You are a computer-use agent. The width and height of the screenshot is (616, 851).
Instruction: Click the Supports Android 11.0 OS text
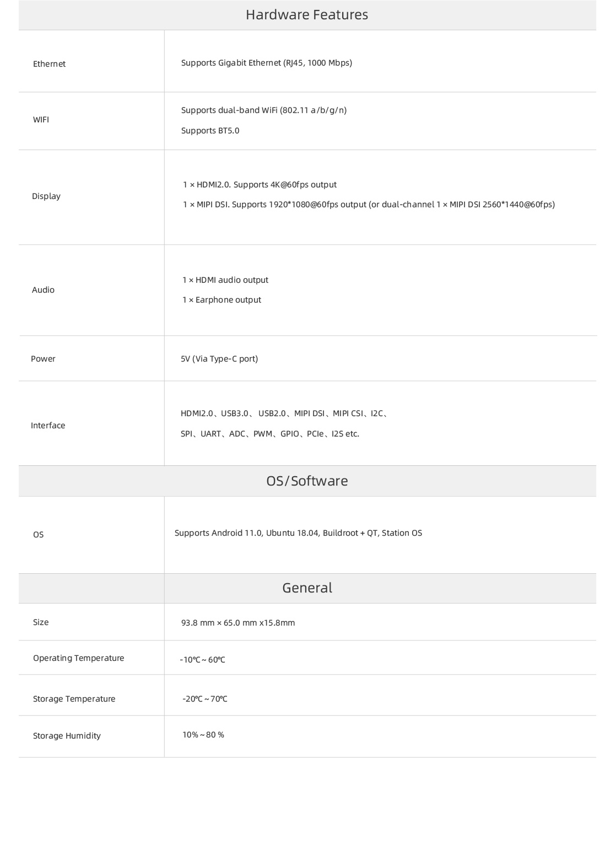tap(298, 533)
